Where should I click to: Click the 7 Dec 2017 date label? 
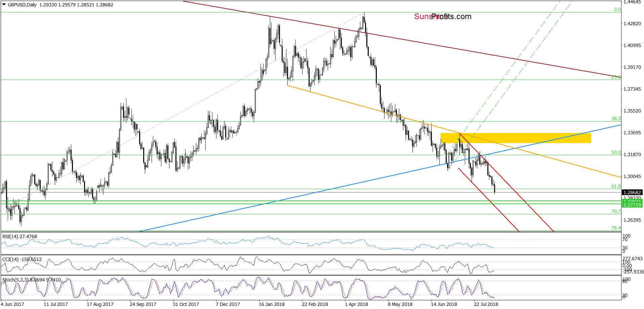[x=228, y=304]
